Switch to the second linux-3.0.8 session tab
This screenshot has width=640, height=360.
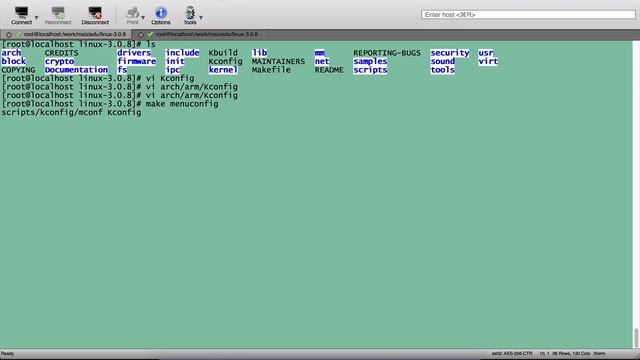[207, 34]
